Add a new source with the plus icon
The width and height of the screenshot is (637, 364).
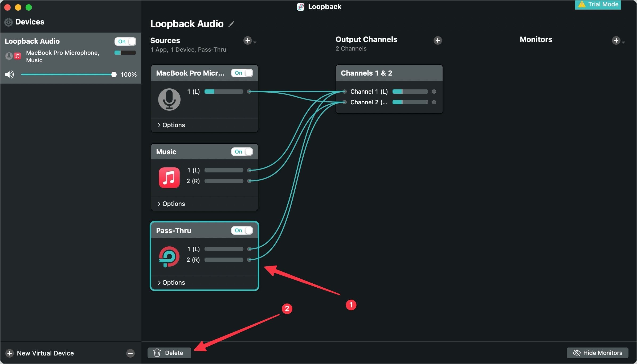tap(248, 40)
